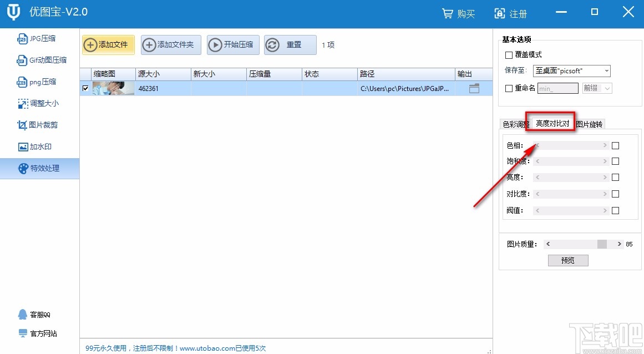
Task: Contact 客服QQ support
Action: pos(34,315)
